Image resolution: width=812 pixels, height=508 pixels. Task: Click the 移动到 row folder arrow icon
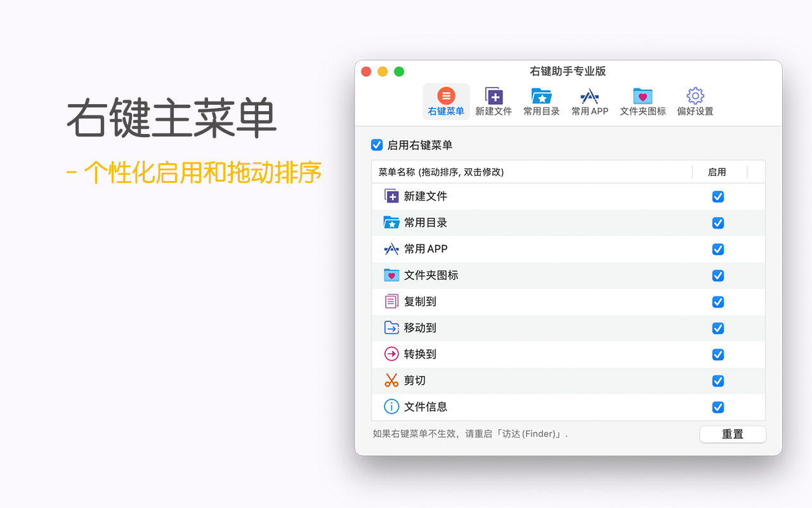[391, 328]
